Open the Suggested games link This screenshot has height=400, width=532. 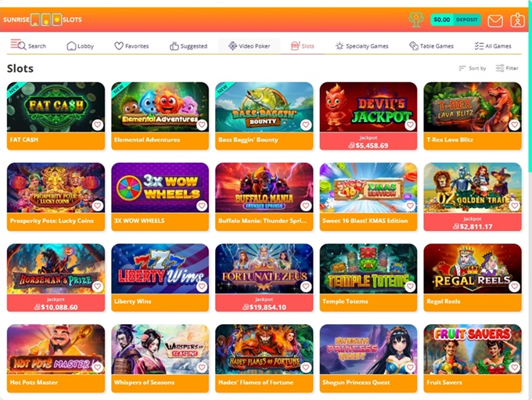click(189, 46)
